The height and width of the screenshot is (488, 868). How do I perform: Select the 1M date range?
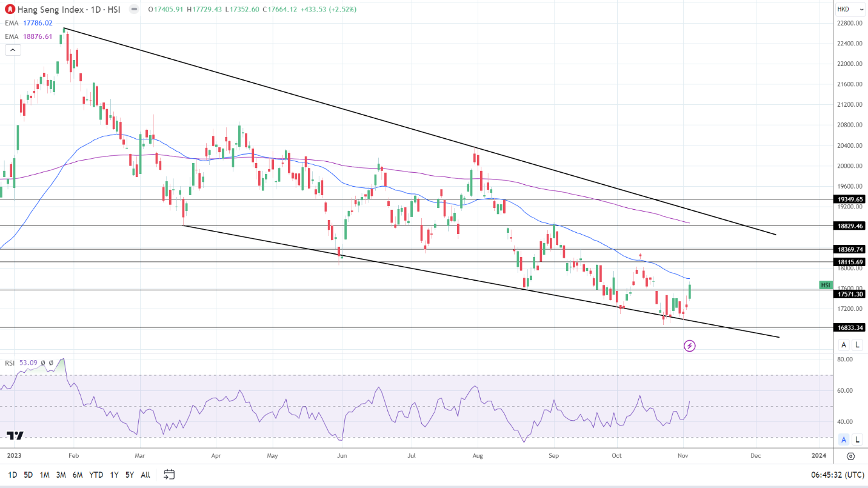pos(44,475)
